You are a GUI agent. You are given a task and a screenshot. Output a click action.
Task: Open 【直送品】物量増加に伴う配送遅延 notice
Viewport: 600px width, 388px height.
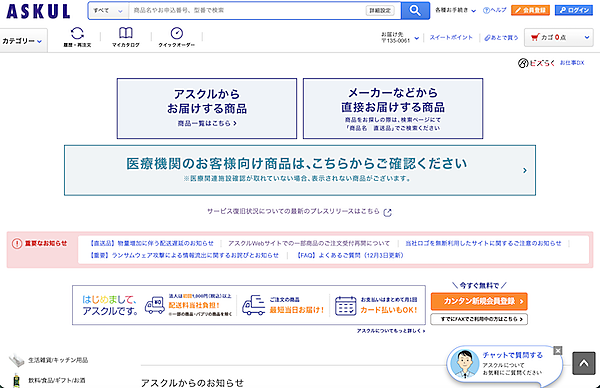click(151, 243)
